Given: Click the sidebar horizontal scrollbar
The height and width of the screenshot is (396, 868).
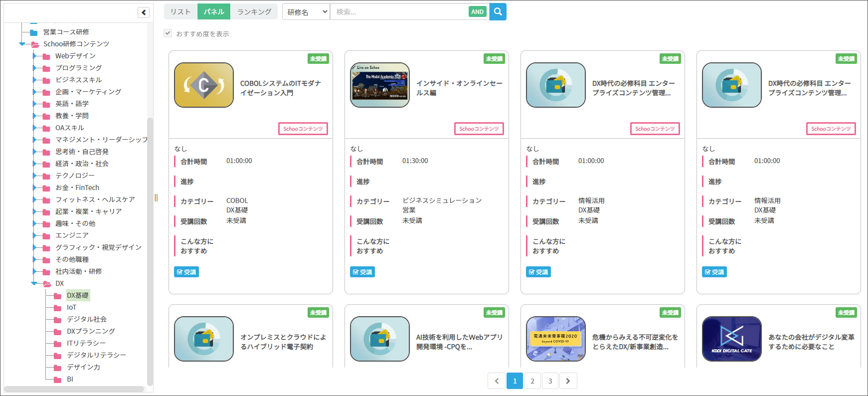Looking at the screenshot, I should tap(74, 389).
